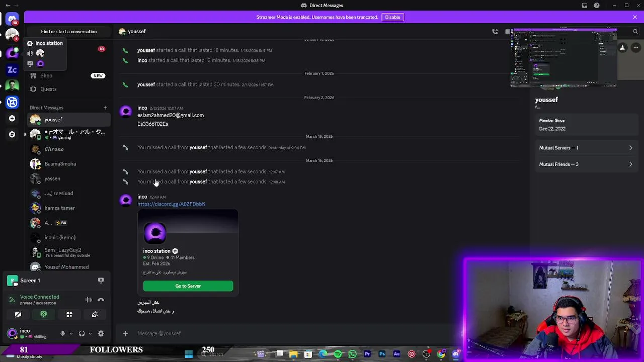Screen dimensions: 644x362
Task: Open the profile more options ellipsis
Action: pyautogui.click(x=636, y=48)
